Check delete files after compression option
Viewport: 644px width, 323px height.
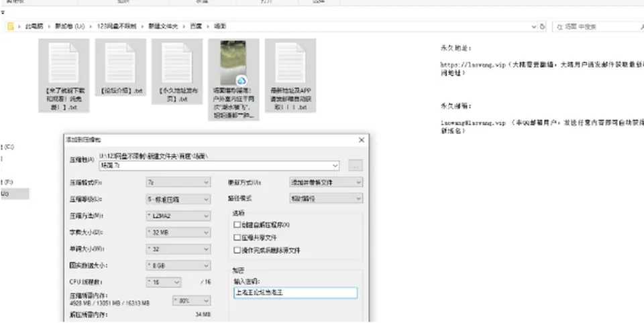pos(237,251)
